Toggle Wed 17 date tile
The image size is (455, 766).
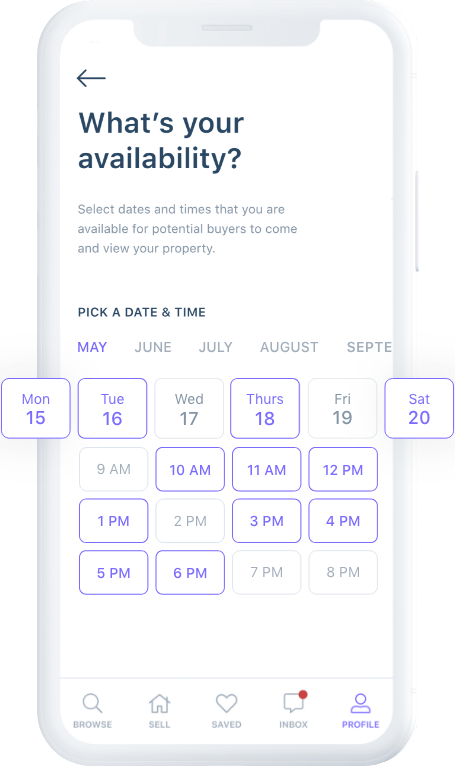pos(189,408)
